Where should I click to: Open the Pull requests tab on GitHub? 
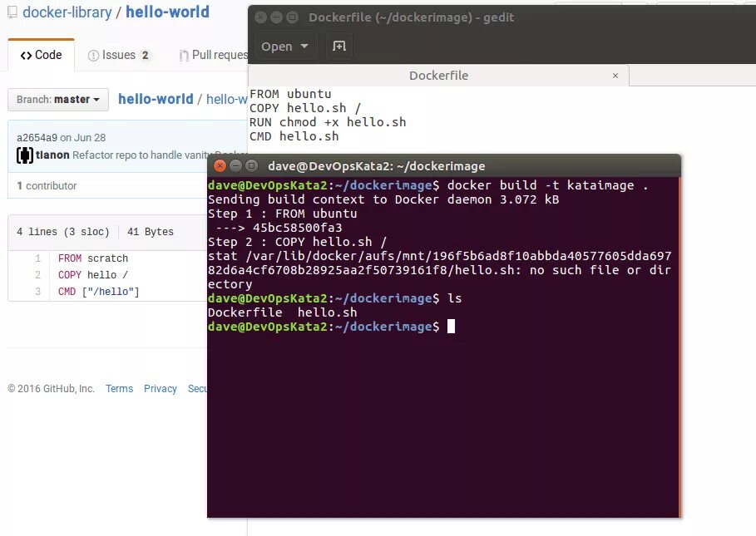[x=213, y=55]
